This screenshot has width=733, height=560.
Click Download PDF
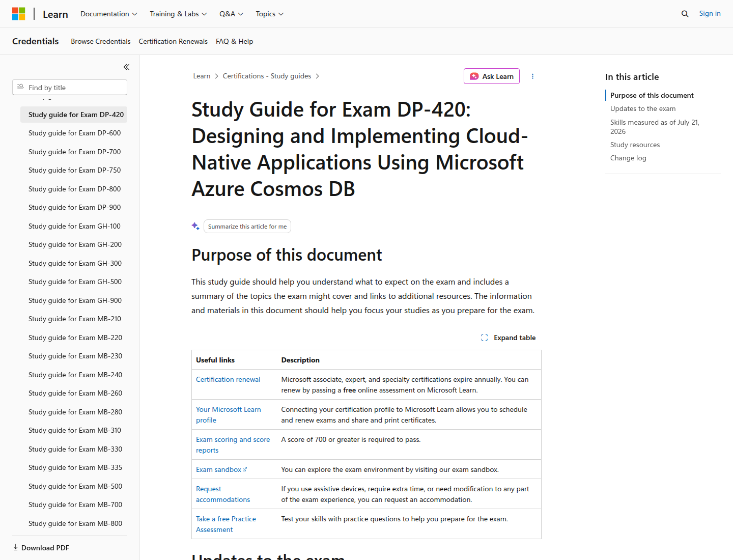[x=41, y=548]
